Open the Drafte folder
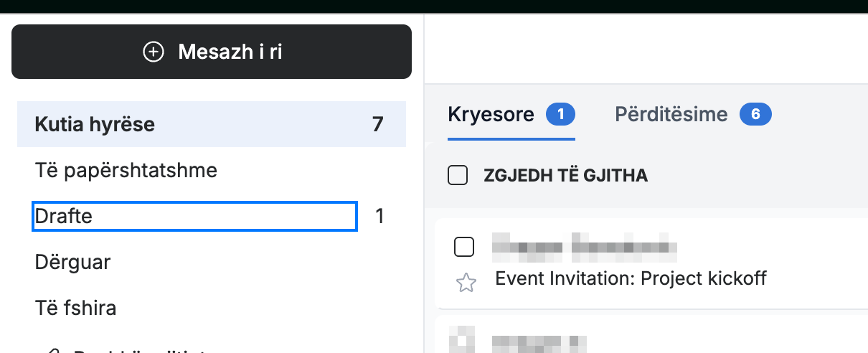Image resolution: width=868 pixels, height=353 pixels. point(194,216)
